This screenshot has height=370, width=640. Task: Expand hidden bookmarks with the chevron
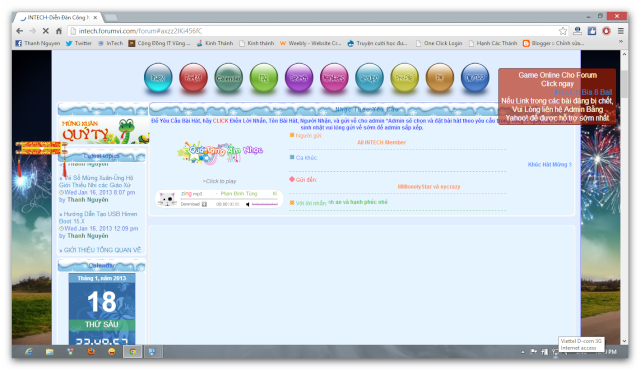620,42
